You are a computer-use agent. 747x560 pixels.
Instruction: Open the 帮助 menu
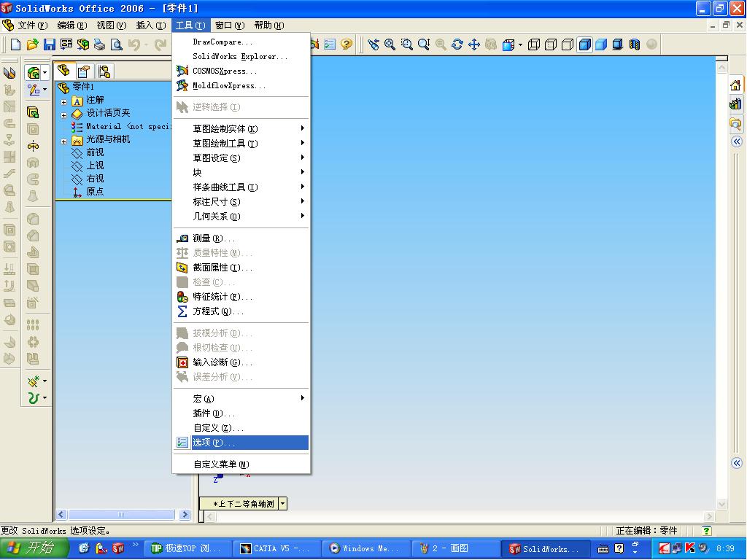(268, 26)
